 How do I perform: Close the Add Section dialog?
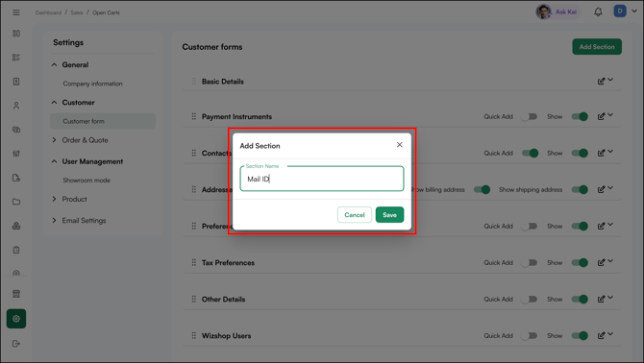tap(399, 144)
